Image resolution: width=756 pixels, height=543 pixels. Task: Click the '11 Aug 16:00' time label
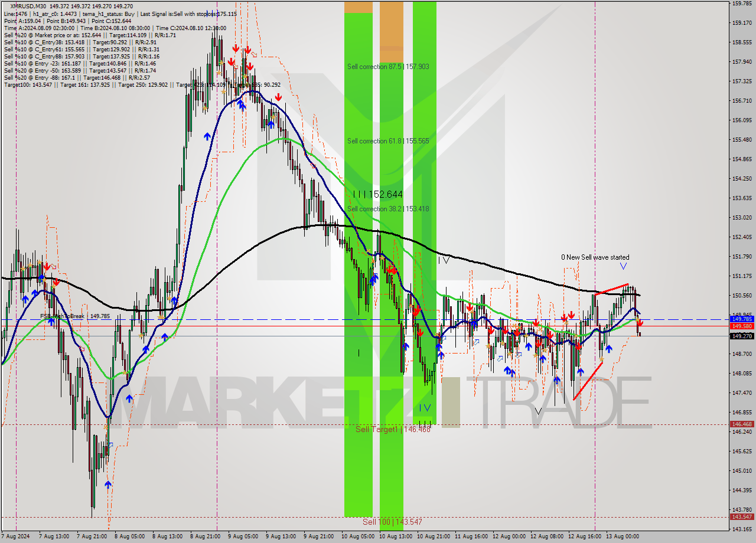[x=471, y=537]
